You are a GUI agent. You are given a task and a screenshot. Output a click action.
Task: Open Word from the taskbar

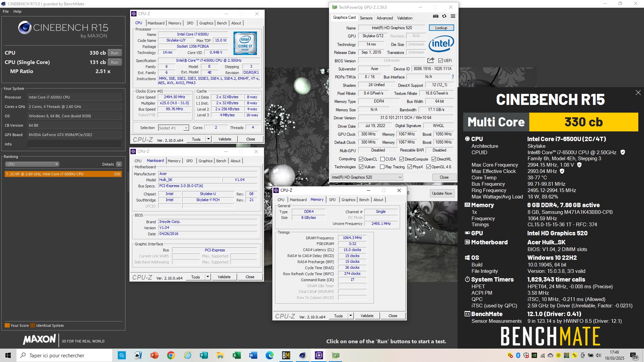click(x=253, y=355)
